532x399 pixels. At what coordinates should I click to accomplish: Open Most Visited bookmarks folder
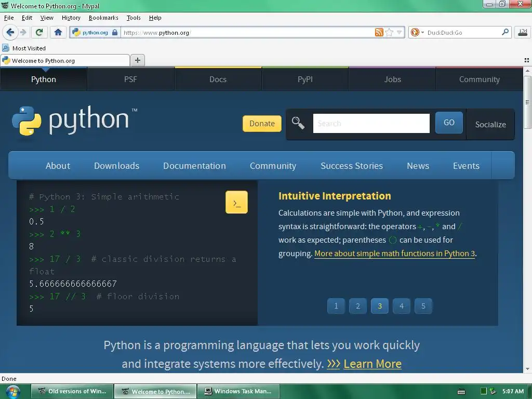pos(24,48)
